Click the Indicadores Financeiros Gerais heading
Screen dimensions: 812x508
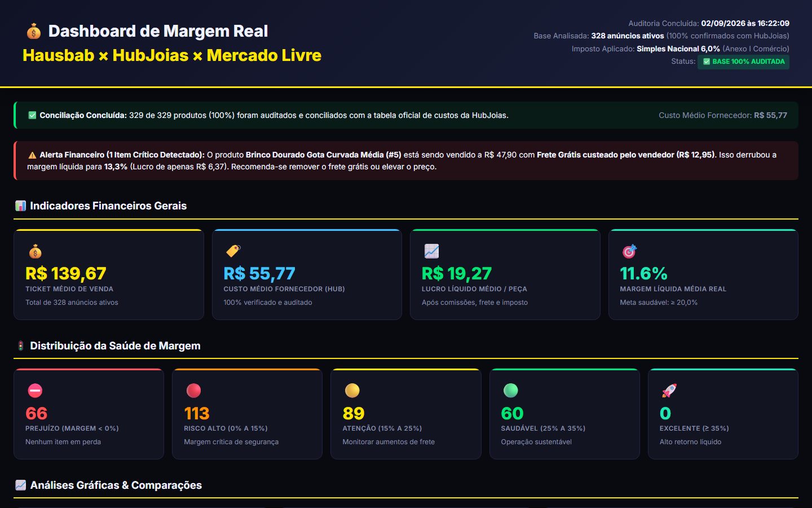tap(108, 206)
